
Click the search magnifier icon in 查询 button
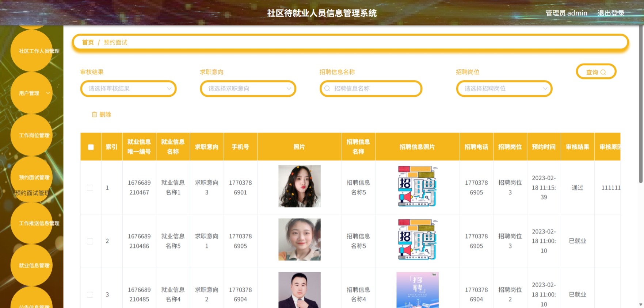click(x=603, y=72)
